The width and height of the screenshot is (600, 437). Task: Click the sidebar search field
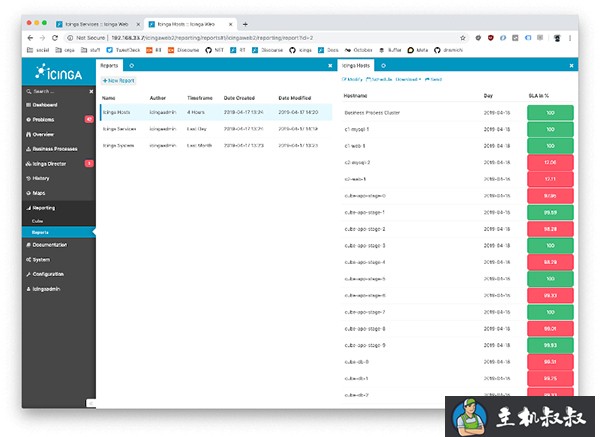tap(55, 91)
